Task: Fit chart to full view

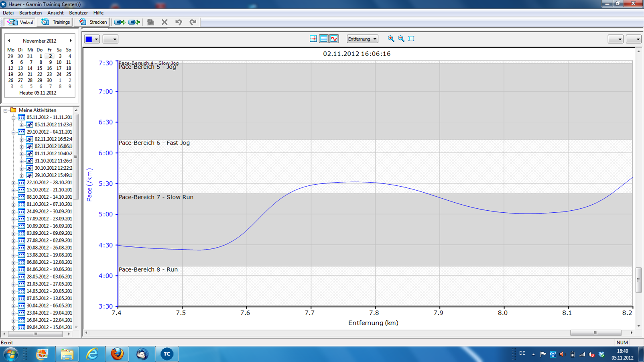Action: 411,39
